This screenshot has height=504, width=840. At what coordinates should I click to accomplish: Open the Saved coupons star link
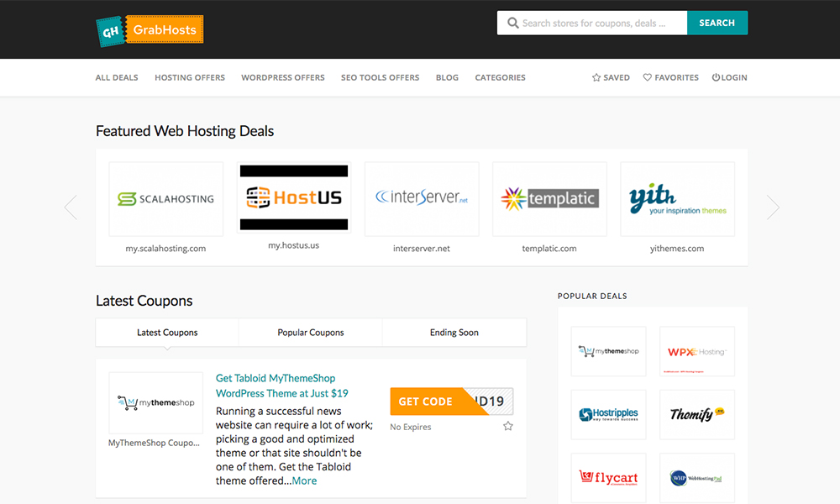click(611, 77)
